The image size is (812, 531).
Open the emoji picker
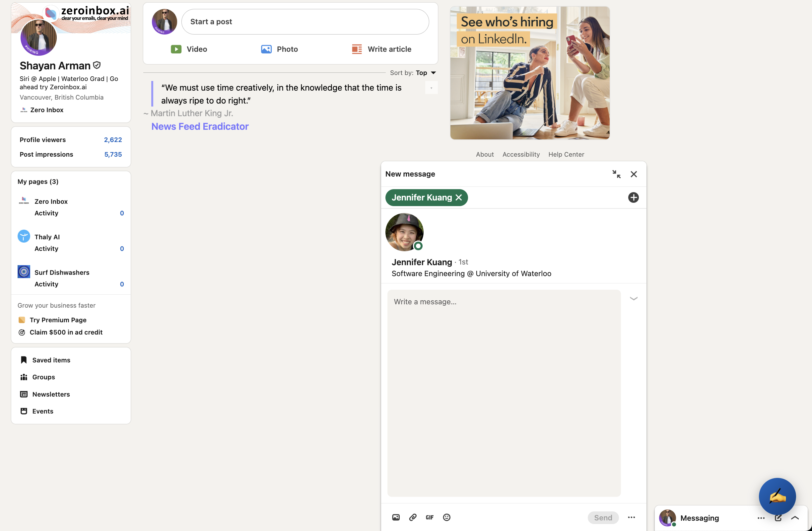446,517
